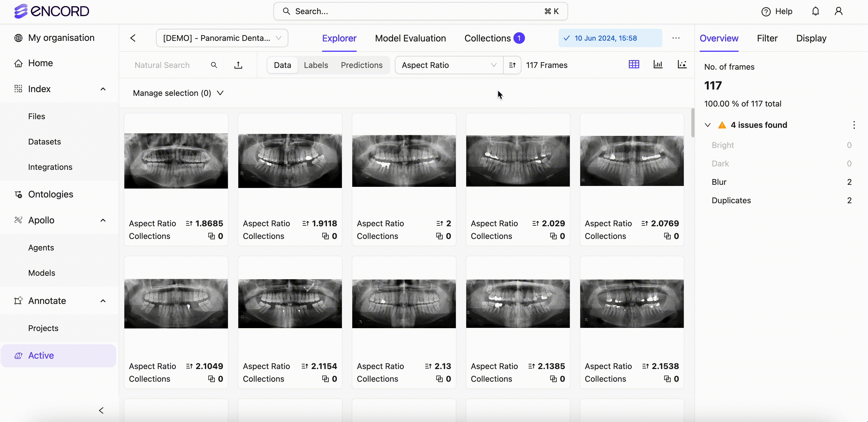Switch to the Model Evaluation tab
The image size is (868, 422).
click(410, 38)
